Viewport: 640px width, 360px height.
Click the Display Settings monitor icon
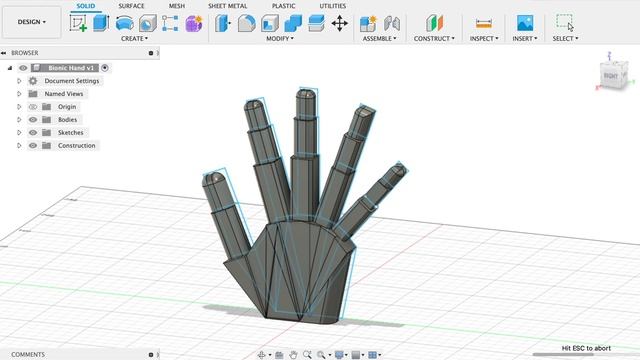click(339, 355)
